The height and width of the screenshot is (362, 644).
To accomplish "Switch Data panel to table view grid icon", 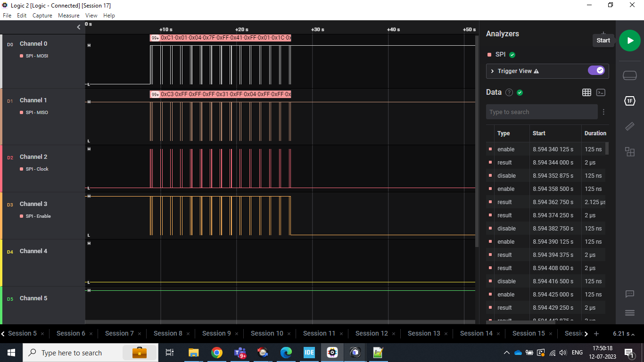I will (x=586, y=92).
